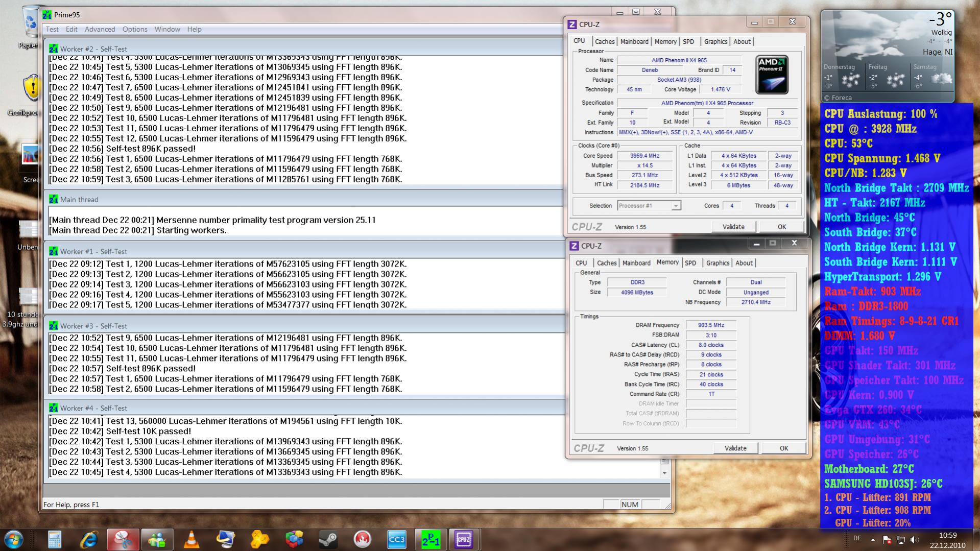Screen dimensions: 980x551
Task: Open the Options menu in Prime95
Action: (135, 29)
